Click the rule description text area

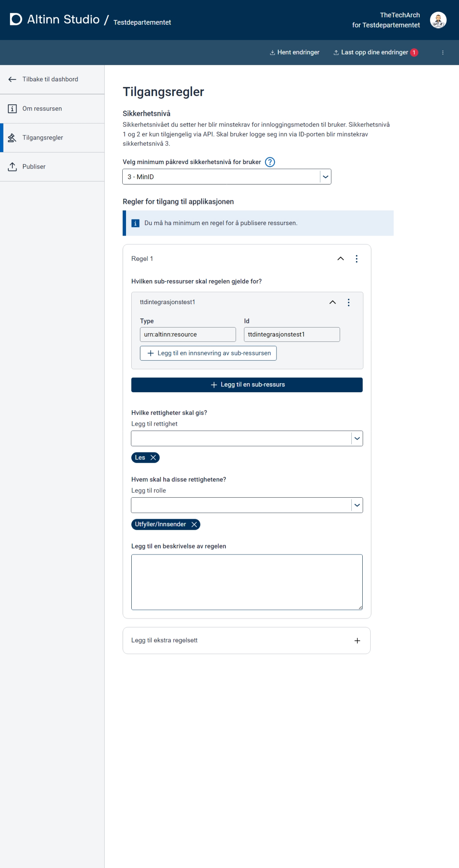(x=247, y=582)
